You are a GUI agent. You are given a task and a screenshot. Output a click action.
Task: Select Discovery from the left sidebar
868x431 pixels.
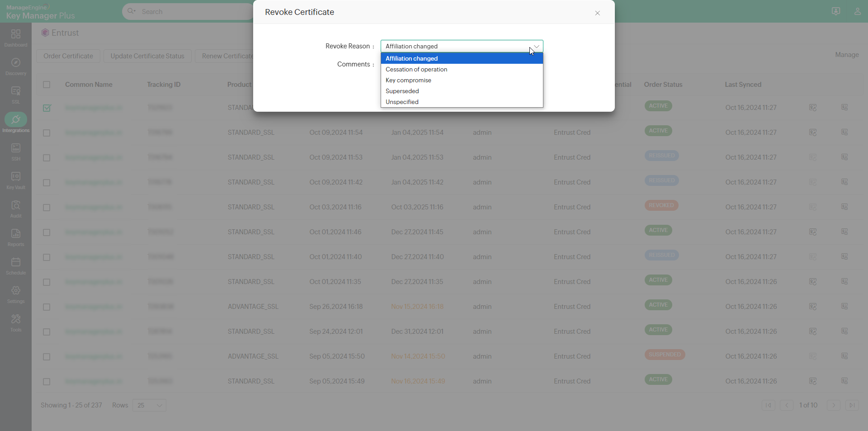16,66
